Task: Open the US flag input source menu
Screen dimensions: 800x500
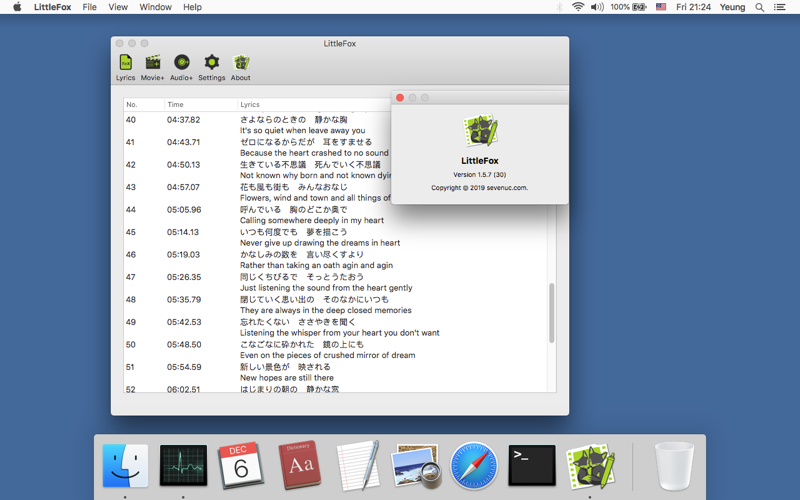Action: (661, 7)
